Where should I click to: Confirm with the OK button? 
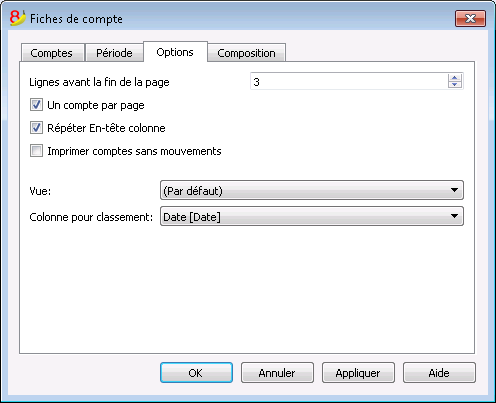pos(196,373)
